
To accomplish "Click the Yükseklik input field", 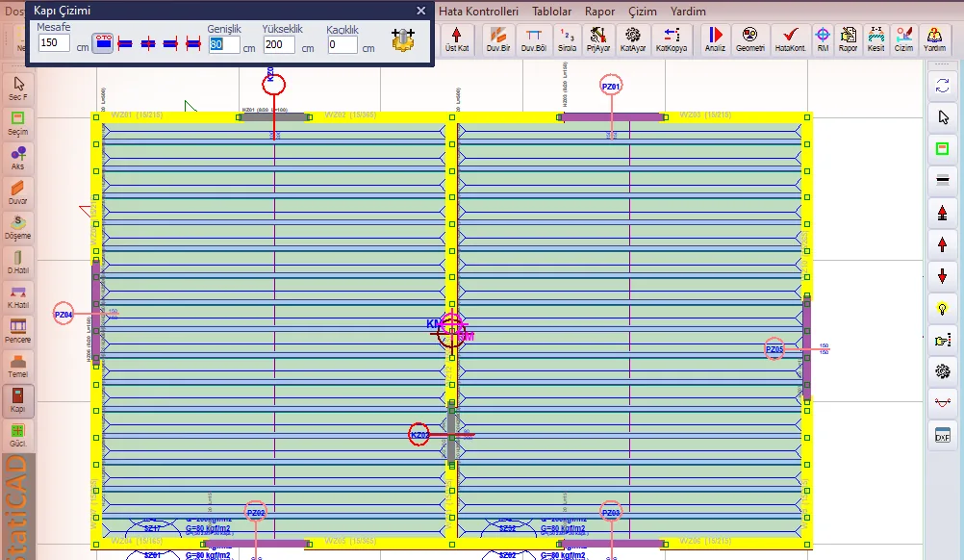I will [279, 45].
